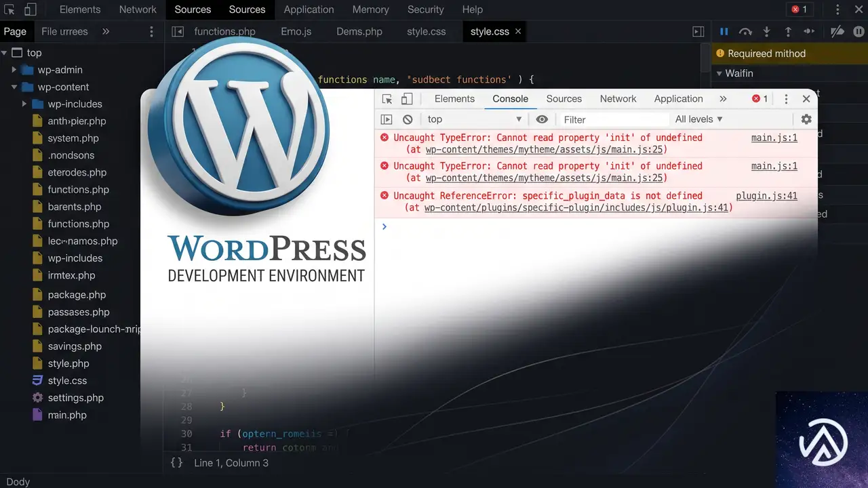The image size is (868, 488).
Task: Select eterodes.php in file tree
Action: coord(77,173)
